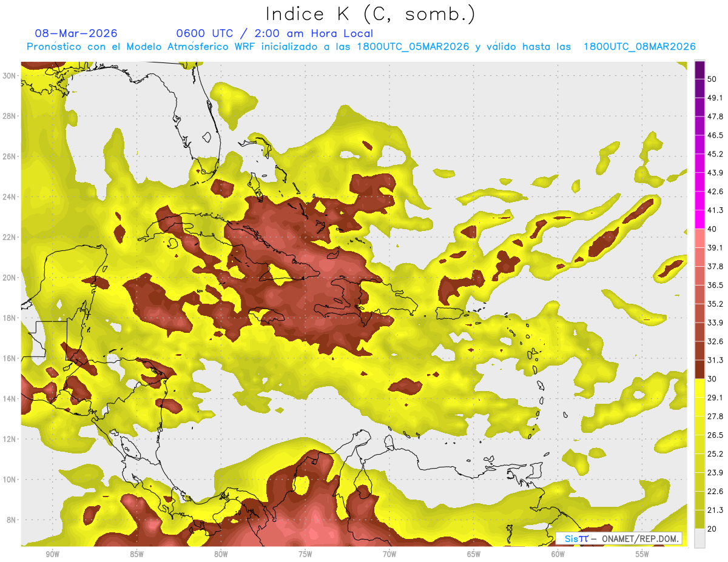Click the title 'Indice K (C, somb.)'
The image size is (728, 562).
point(370,14)
